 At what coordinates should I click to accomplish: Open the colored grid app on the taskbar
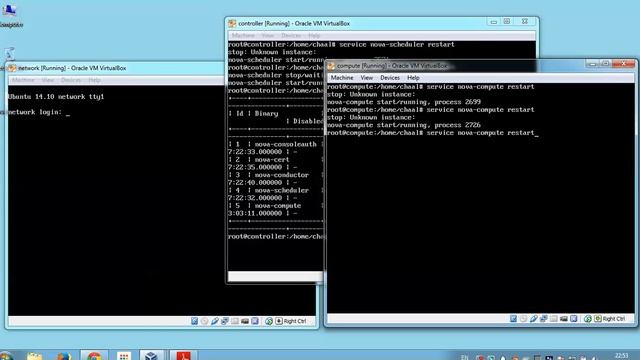pyautogui.click(x=124, y=356)
